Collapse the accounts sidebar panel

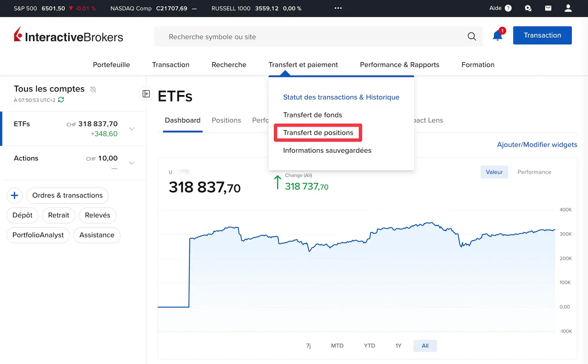(x=146, y=94)
